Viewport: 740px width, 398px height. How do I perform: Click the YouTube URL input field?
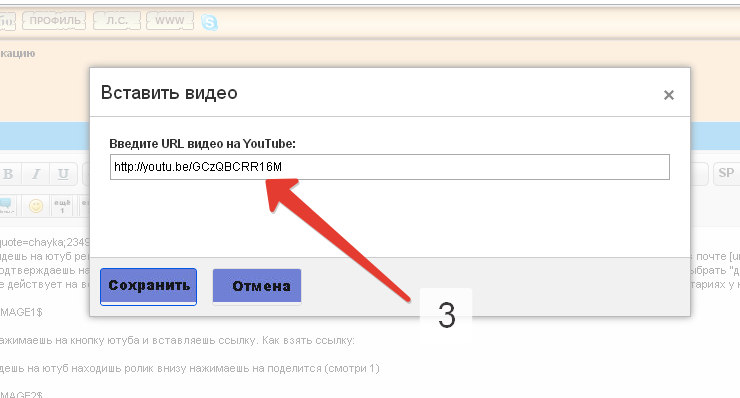point(389,167)
